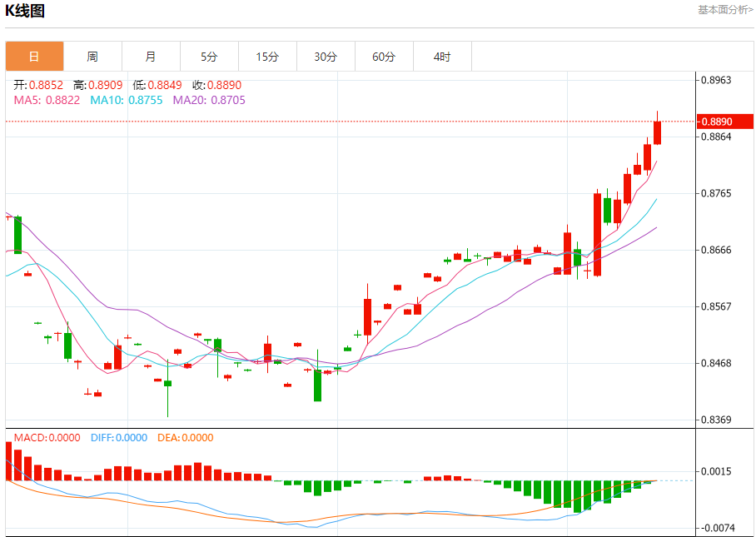Click the 收:0.8890 close value

click(217, 85)
